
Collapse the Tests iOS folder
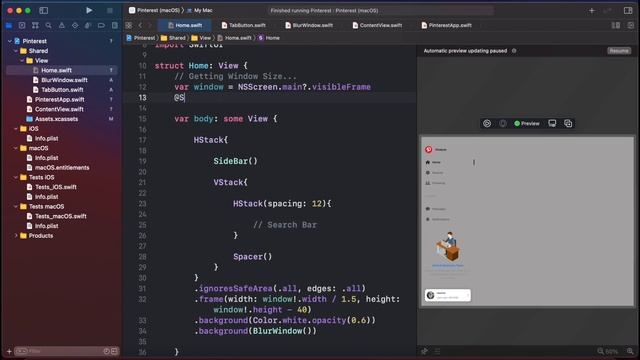coord(16,177)
